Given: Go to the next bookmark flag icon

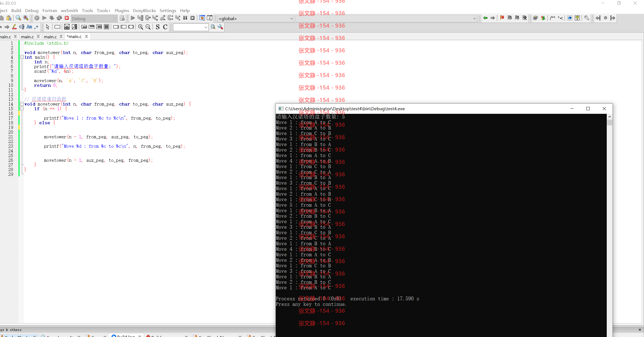Looking at the screenshot, I should point(517,18).
